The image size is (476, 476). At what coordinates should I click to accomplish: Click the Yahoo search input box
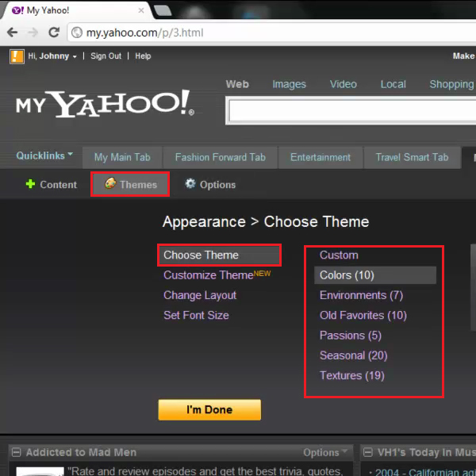click(x=352, y=111)
